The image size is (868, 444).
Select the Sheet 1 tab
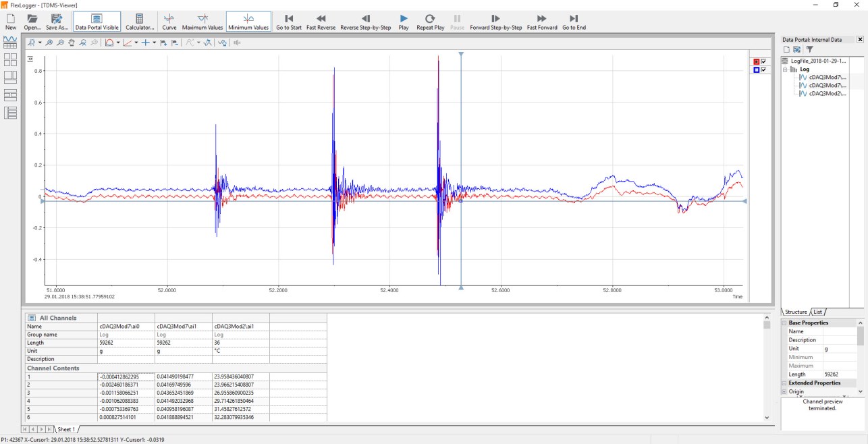66,429
